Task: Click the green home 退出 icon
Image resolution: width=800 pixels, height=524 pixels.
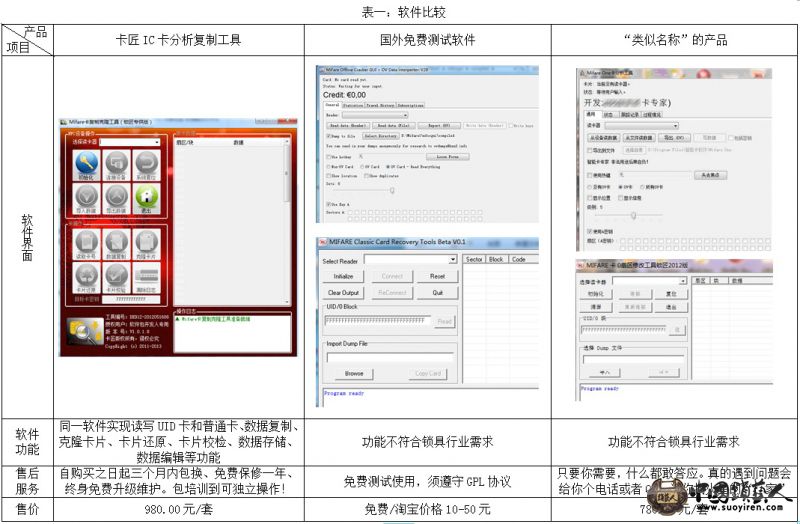Action: point(146,198)
